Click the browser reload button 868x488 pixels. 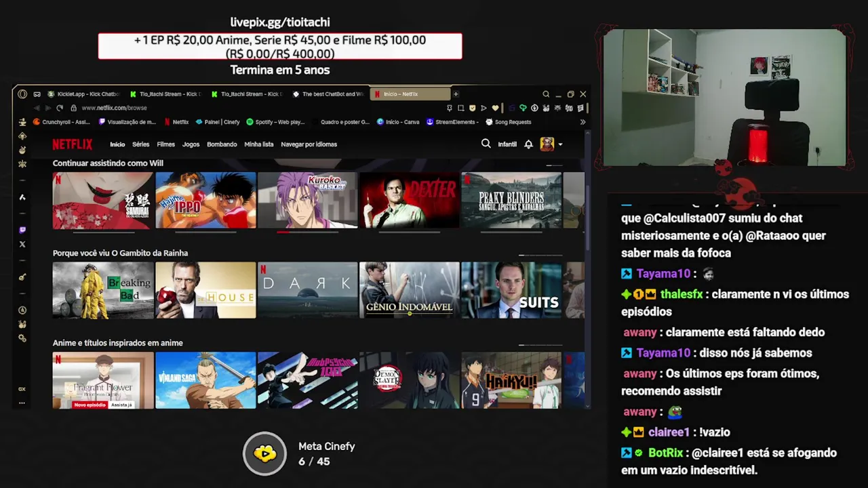click(60, 108)
